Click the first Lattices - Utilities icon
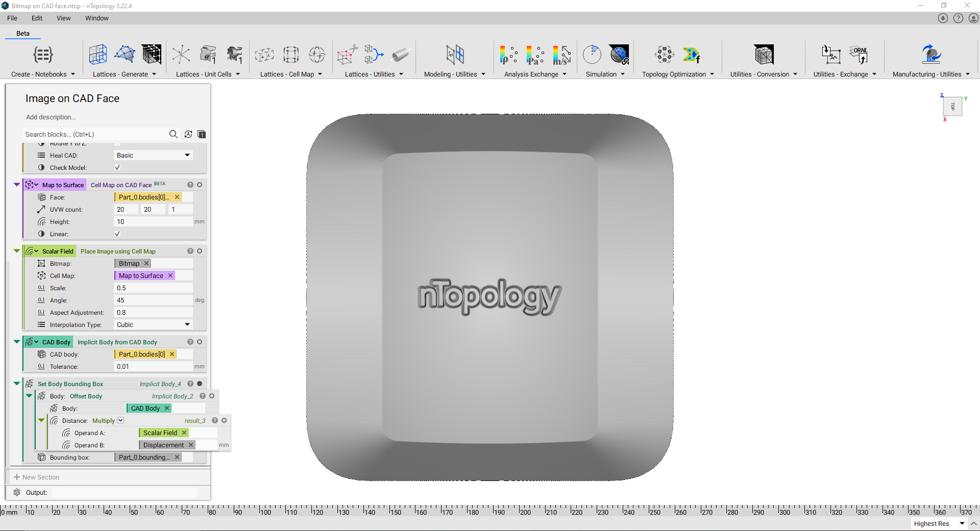The height and width of the screenshot is (531, 980). [x=347, y=55]
